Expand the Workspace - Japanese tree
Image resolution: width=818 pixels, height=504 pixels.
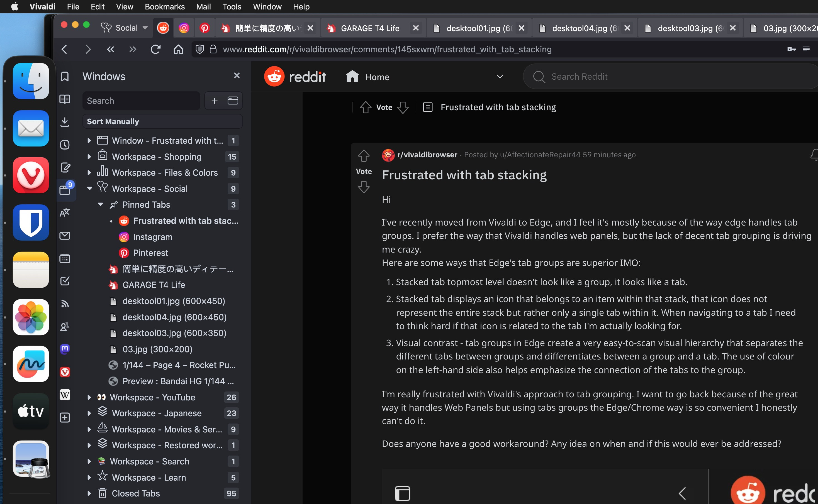tap(89, 413)
